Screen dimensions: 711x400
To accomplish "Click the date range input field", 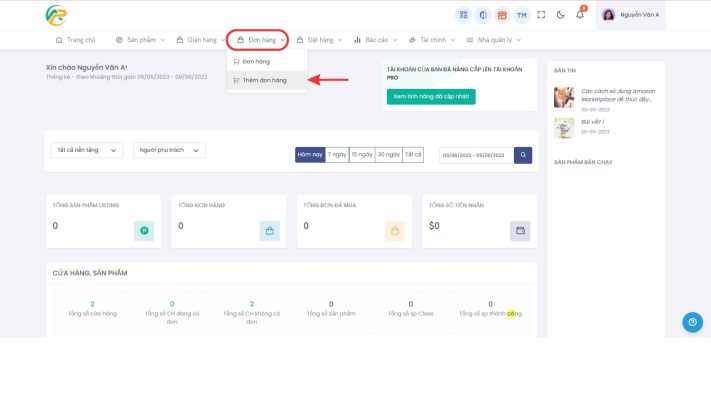I will coord(475,155).
